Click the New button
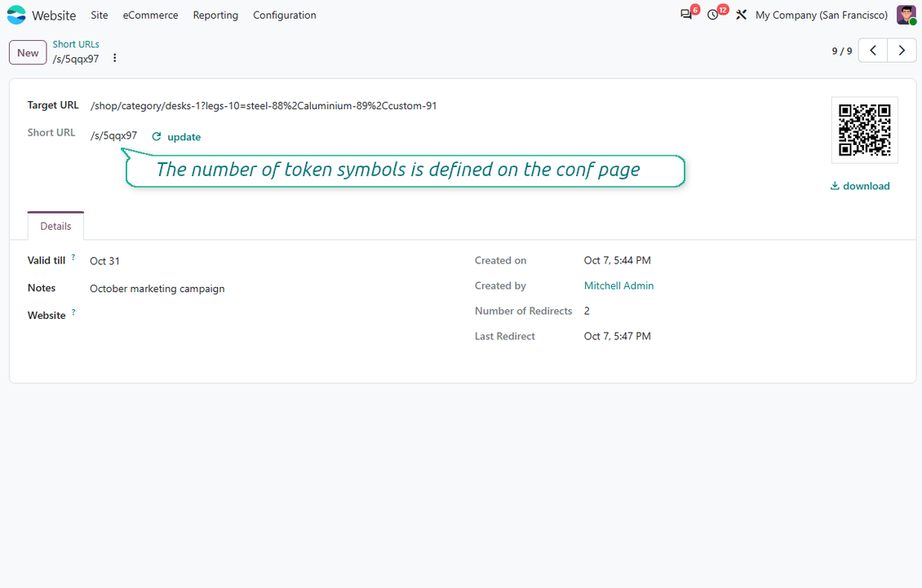Image resolution: width=922 pixels, height=588 pixels. (x=28, y=52)
